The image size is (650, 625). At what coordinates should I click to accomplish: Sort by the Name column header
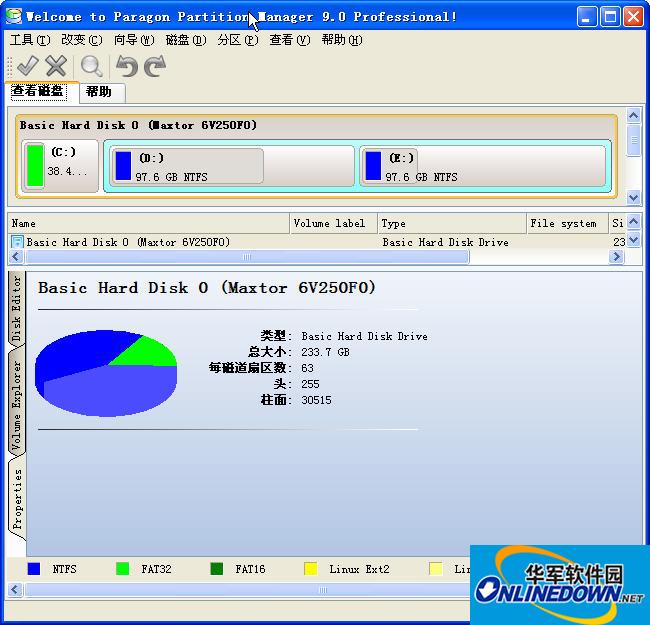pyautogui.click(x=149, y=224)
